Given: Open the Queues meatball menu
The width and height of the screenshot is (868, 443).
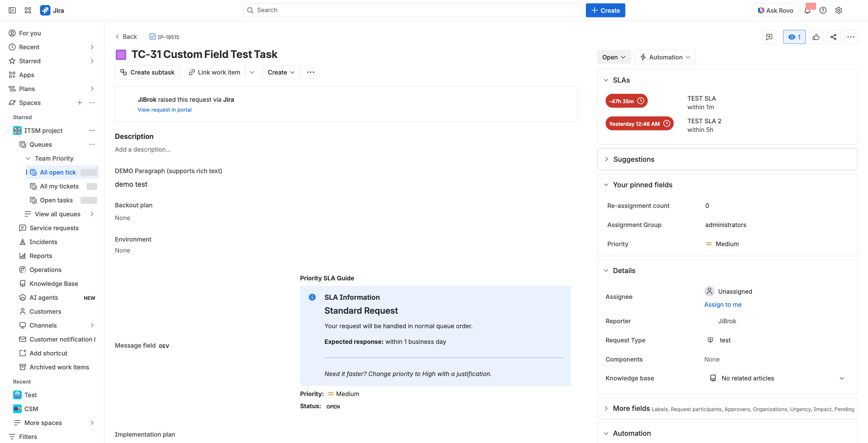Looking at the screenshot, I should coord(92,144).
